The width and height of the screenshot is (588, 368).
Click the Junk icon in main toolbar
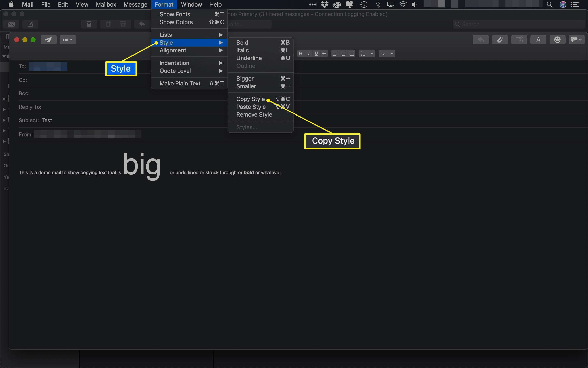tap(123, 24)
